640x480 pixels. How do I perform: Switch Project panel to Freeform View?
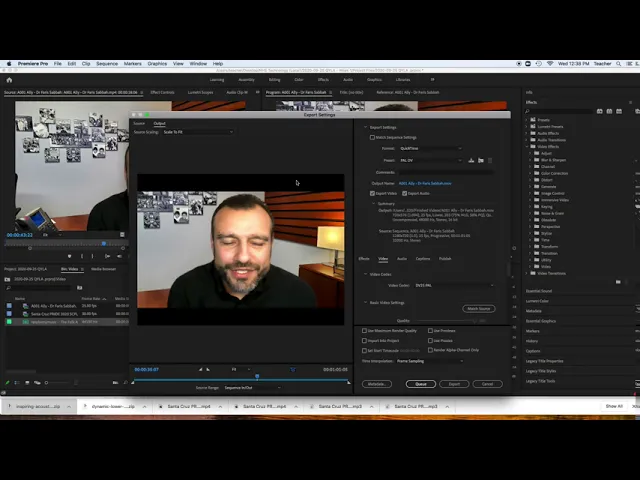point(37,383)
